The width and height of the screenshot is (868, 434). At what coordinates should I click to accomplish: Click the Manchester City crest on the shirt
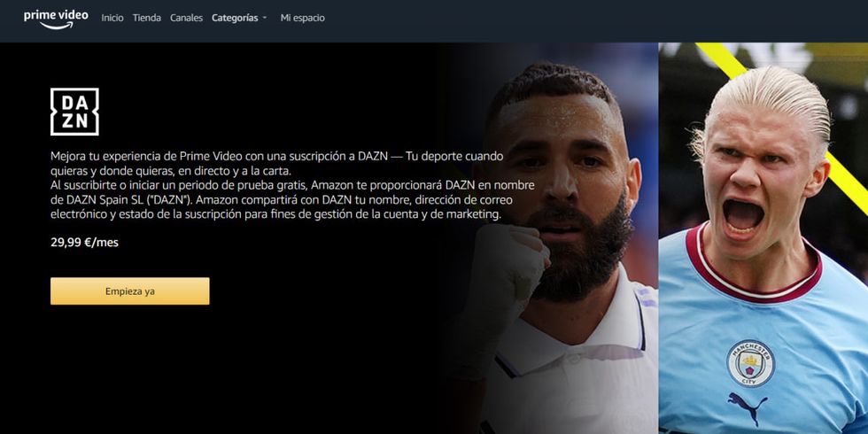point(750,363)
